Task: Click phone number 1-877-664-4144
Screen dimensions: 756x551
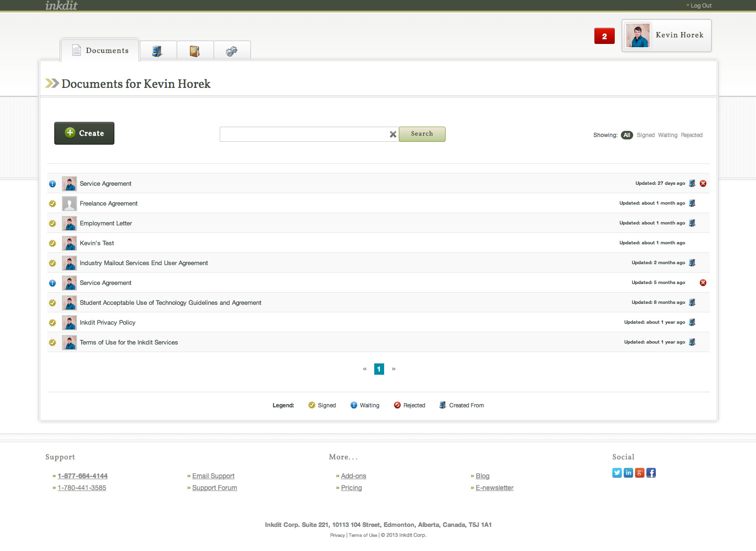Action: tap(83, 476)
